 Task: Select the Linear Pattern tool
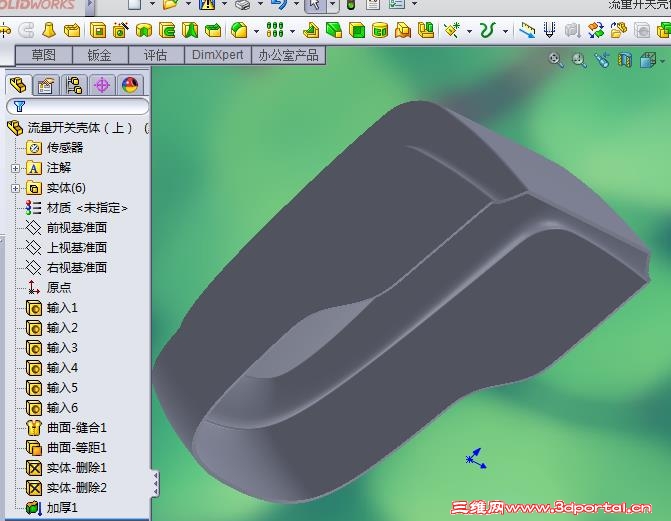[x=275, y=30]
